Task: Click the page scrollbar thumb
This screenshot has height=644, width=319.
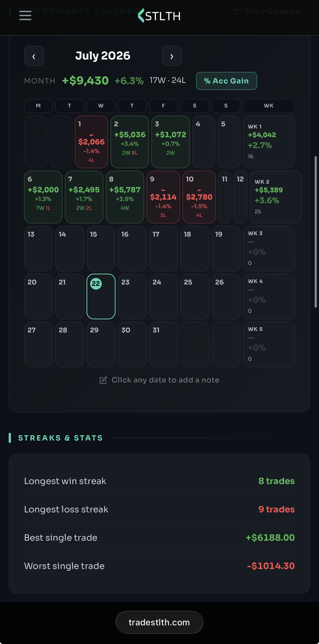Action: point(316,232)
